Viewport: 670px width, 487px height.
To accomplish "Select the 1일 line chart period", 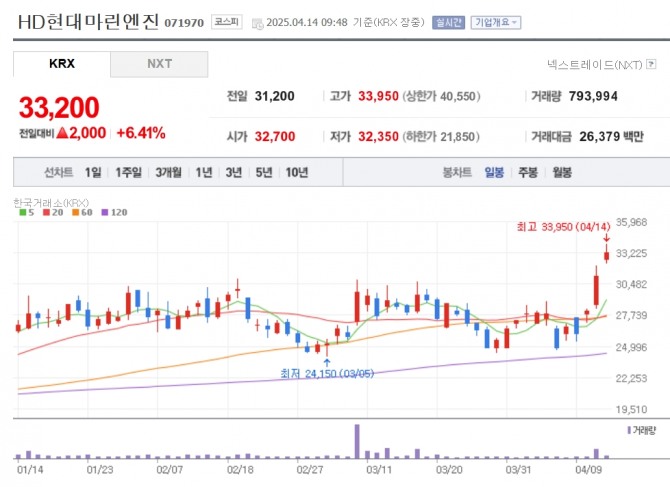I will point(93,173).
